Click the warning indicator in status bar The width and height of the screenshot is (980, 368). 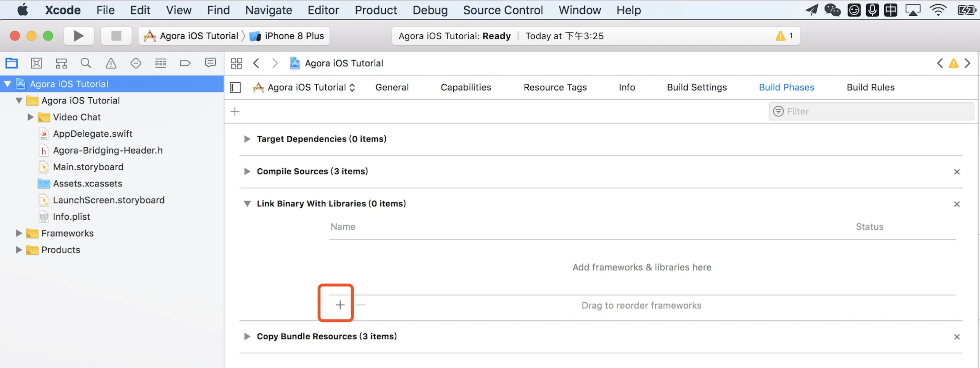pos(785,36)
